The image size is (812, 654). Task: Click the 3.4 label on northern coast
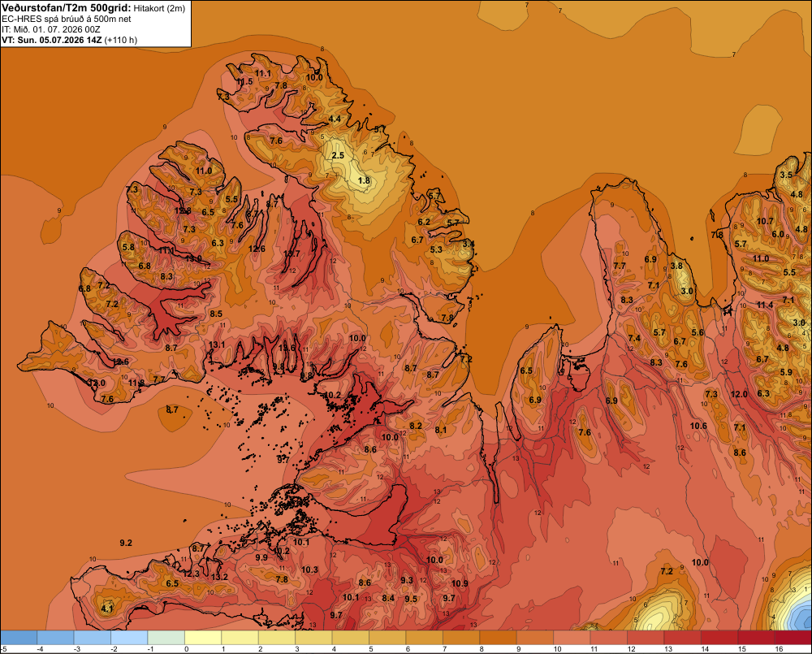(469, 244)
